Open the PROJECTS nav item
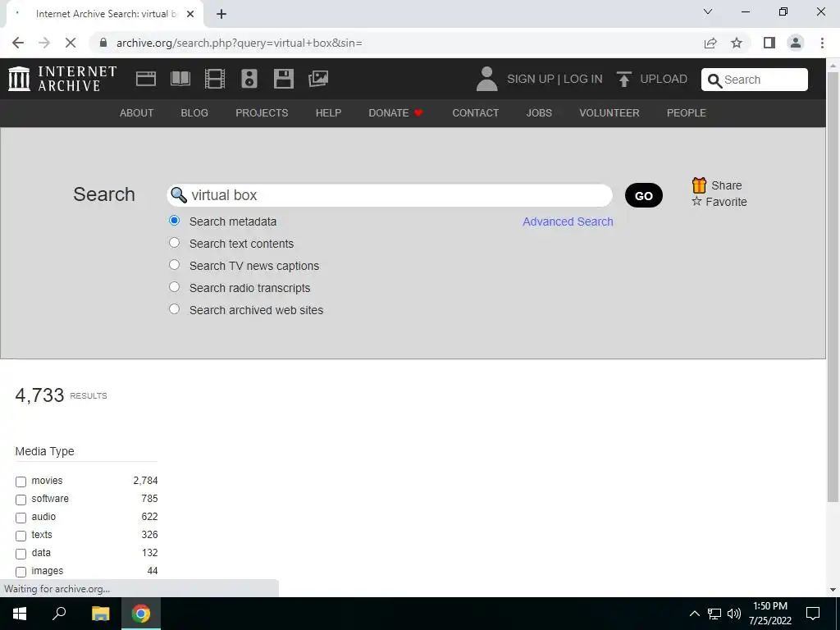This screenshot has height=630, width=840. 262,113
